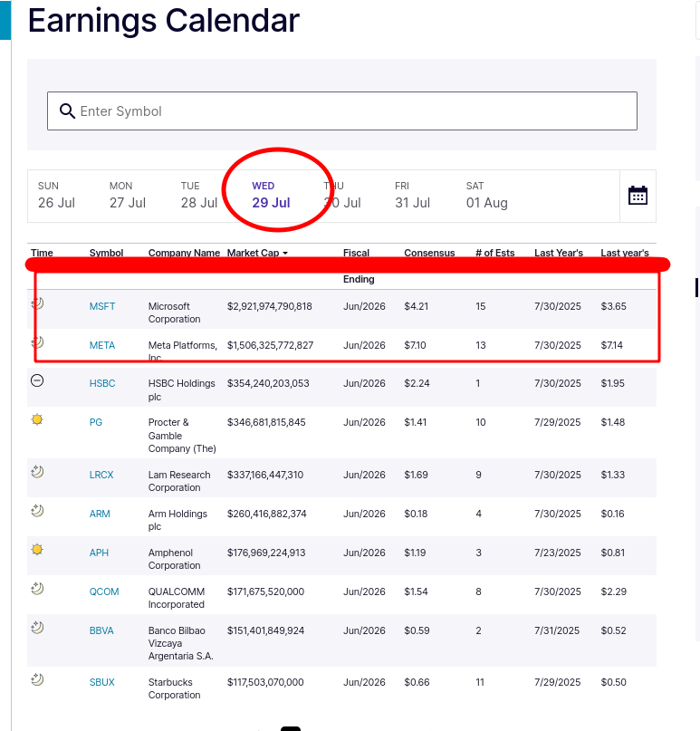The height and width of the screenshot is (731, 700).
Task: Open the MSFT symbol link
Action: pyautogui.click(x=102, y=306)
